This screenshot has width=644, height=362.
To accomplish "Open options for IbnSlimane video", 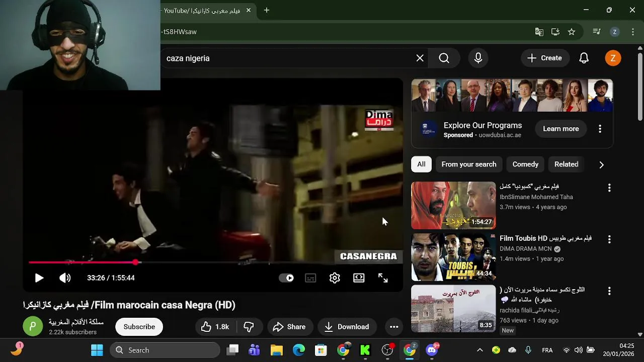I will click(609, 188).
